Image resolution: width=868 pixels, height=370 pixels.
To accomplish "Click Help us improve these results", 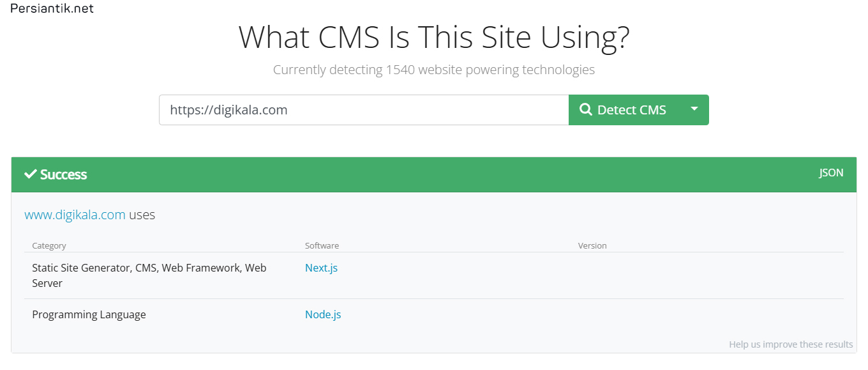I will click(x=791, y=344).
